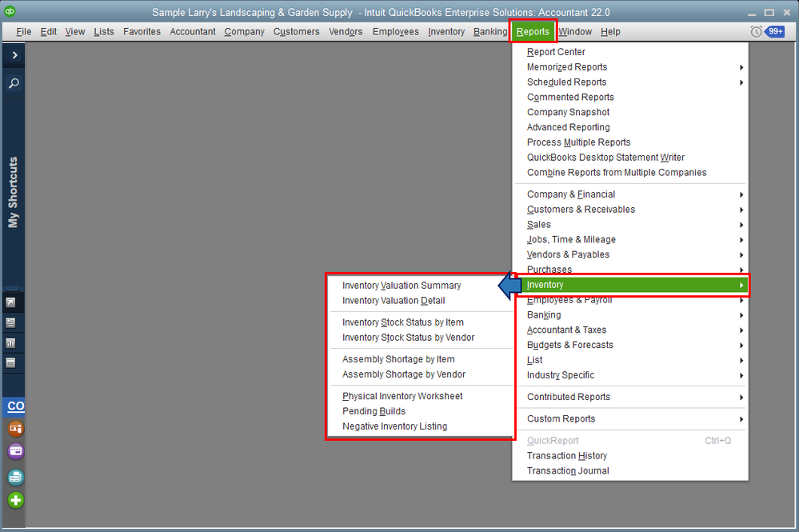Click the Reports menu in menu bar
Screen dimensions: 799x532
(x=533, y=31)
